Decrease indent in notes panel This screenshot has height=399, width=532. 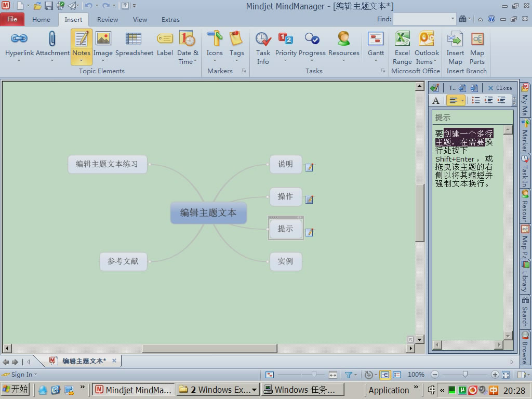tap(488, 100)
